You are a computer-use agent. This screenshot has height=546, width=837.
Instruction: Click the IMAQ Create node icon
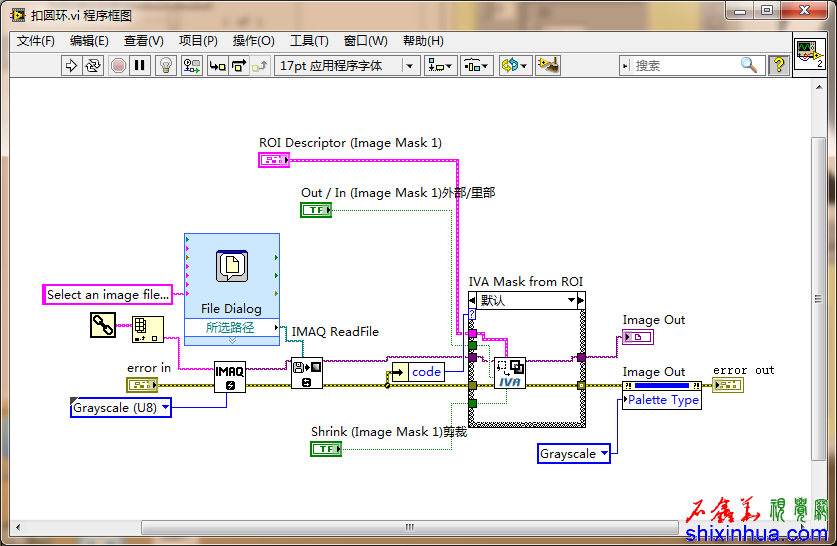(x=229, y=376)
